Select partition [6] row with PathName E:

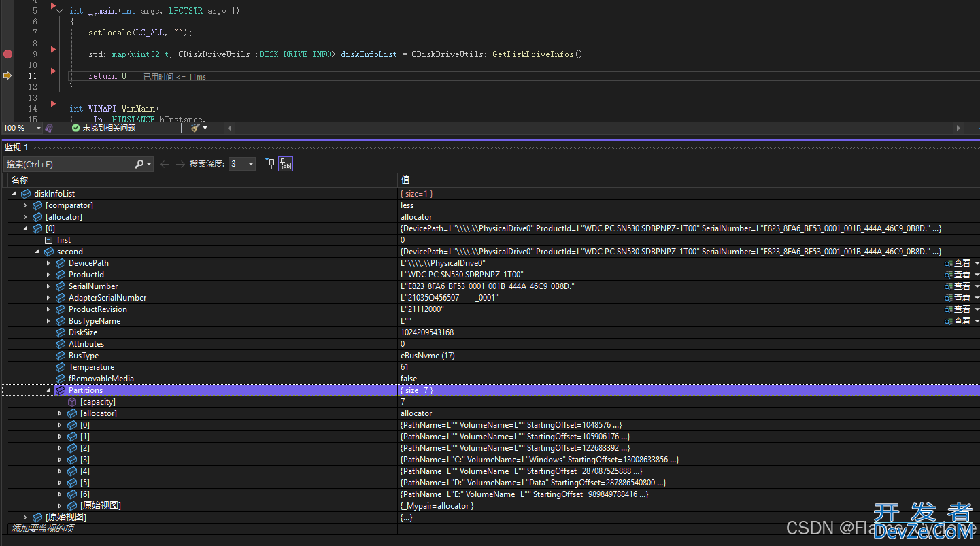(x=490, y=494)
